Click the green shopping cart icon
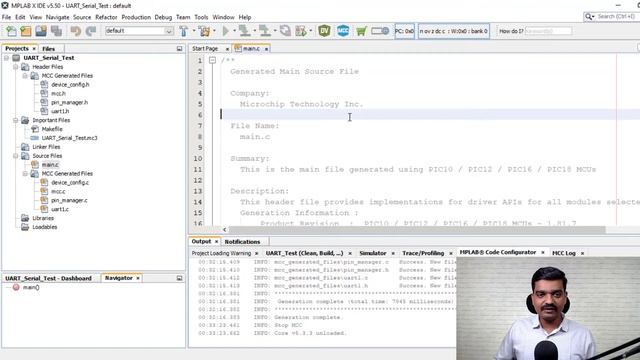 pos(361,31)
